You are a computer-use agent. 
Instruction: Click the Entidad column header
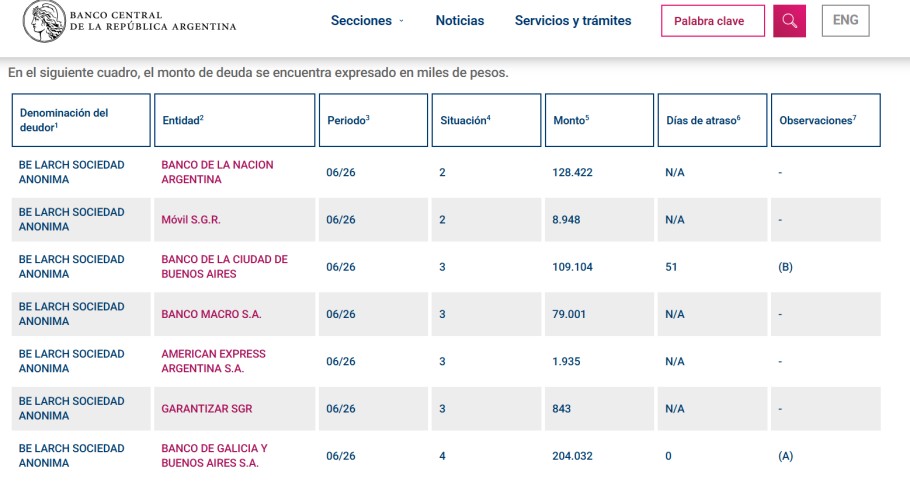[234, 120]
